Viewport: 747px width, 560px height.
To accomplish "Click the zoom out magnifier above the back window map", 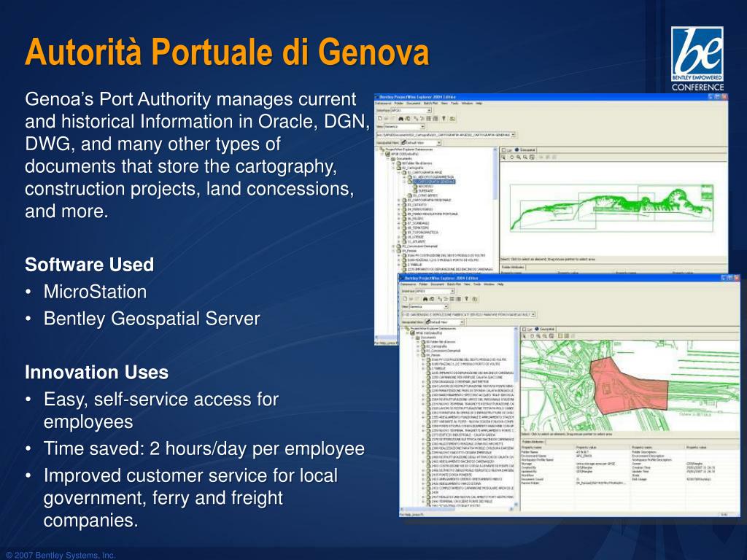I will click(x=525, y=157).
